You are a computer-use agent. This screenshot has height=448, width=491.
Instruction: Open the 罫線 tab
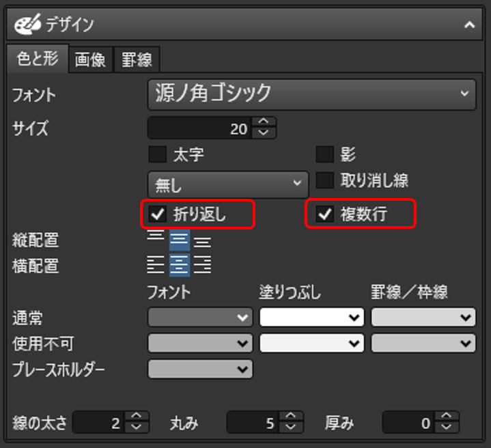(137, 59)
